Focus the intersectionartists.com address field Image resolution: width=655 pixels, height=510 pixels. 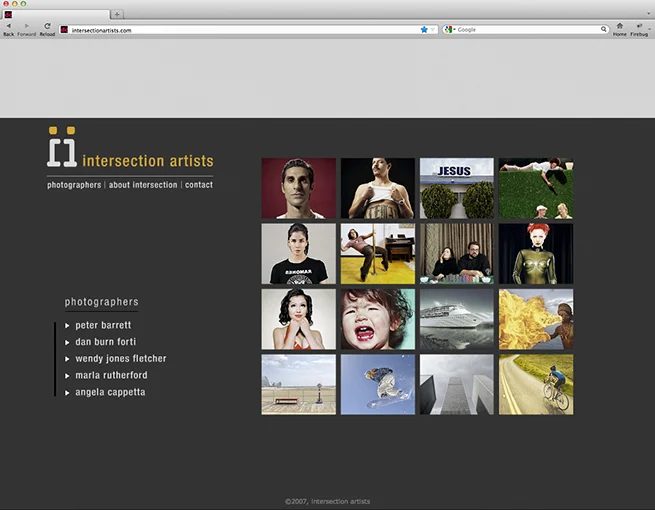point(248,30)
